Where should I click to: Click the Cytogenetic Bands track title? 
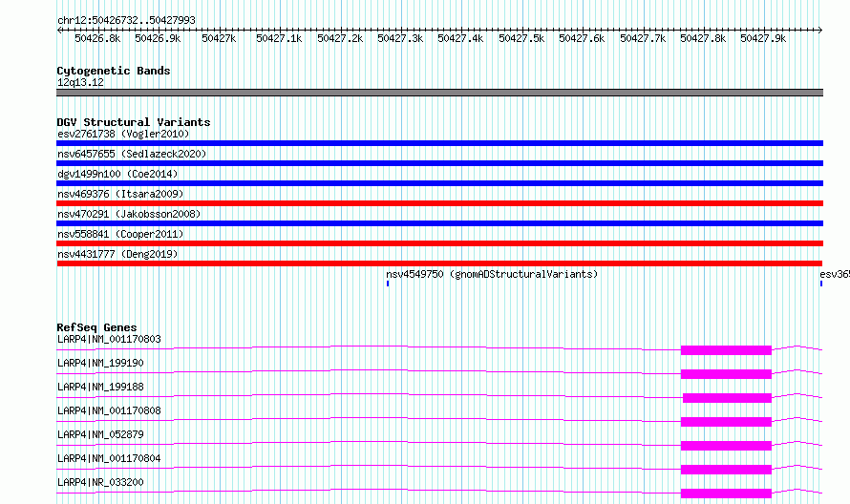[114, 71]
